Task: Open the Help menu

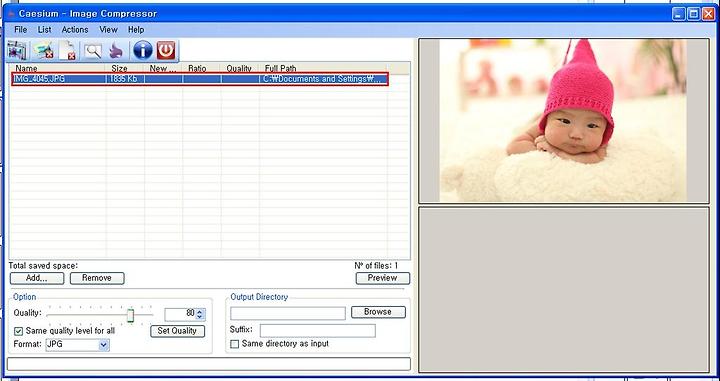Action: coord(136,29)
